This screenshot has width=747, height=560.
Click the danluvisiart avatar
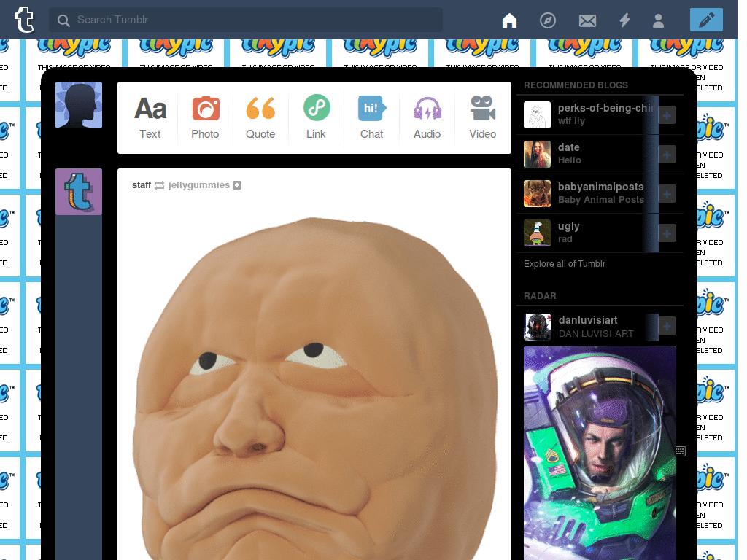[538, 327]
